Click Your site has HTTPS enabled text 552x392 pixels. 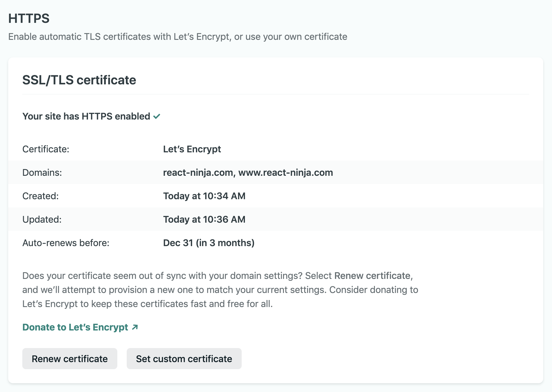click(86, 116)
